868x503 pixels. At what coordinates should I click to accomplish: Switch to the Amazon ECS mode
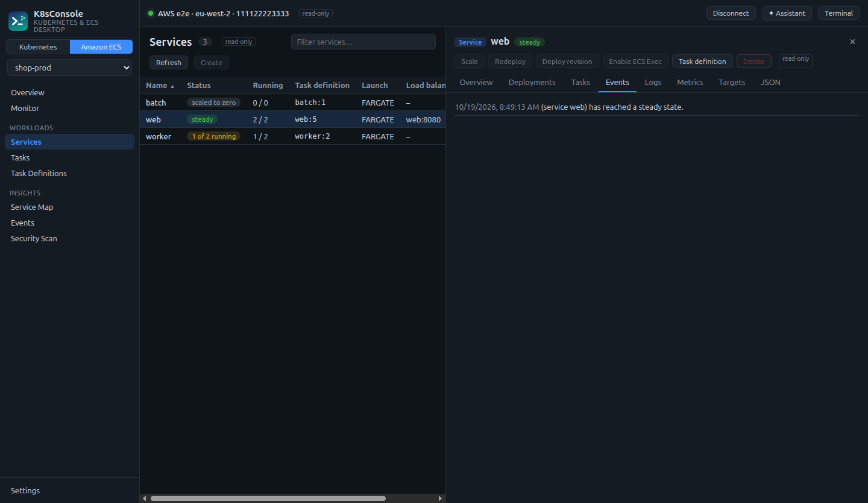[101, 46]
